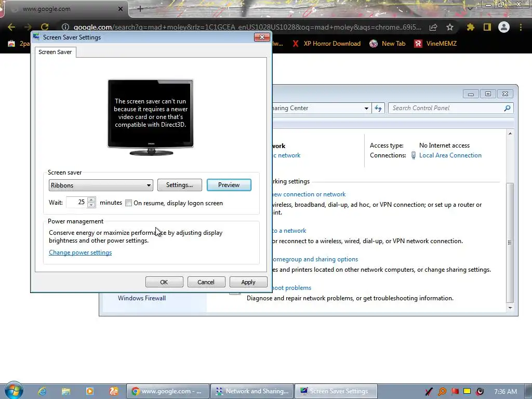
Task: Close the www.google.com tab
Action: pyautogui.click(x=121, y=9)
